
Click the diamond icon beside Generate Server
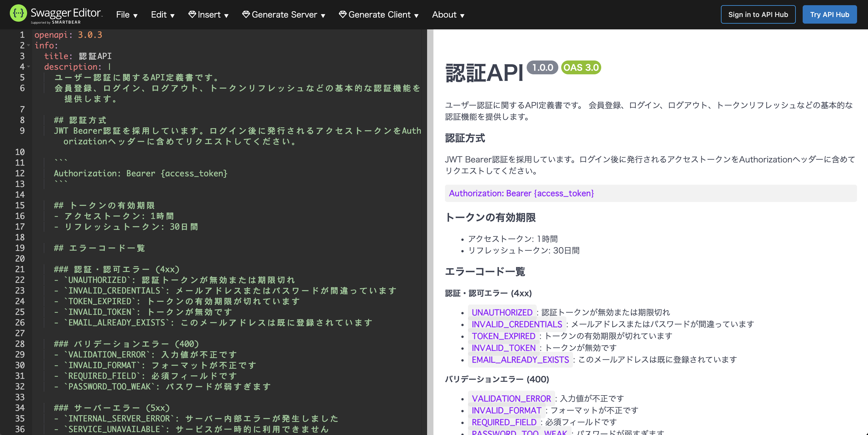coord(246,14)
